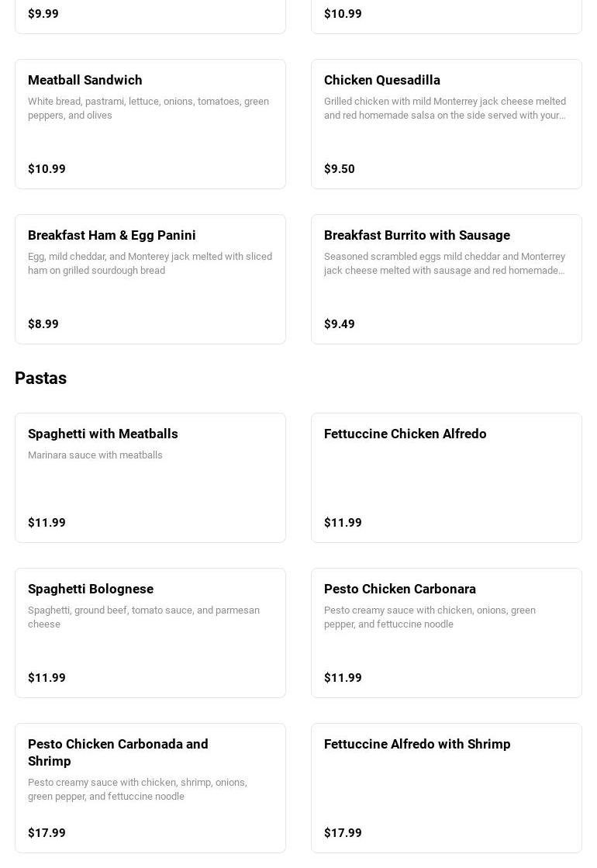The image size is (597, 868).
Task: Click the $8.99 price of the panini
Action: click(43, 324)
